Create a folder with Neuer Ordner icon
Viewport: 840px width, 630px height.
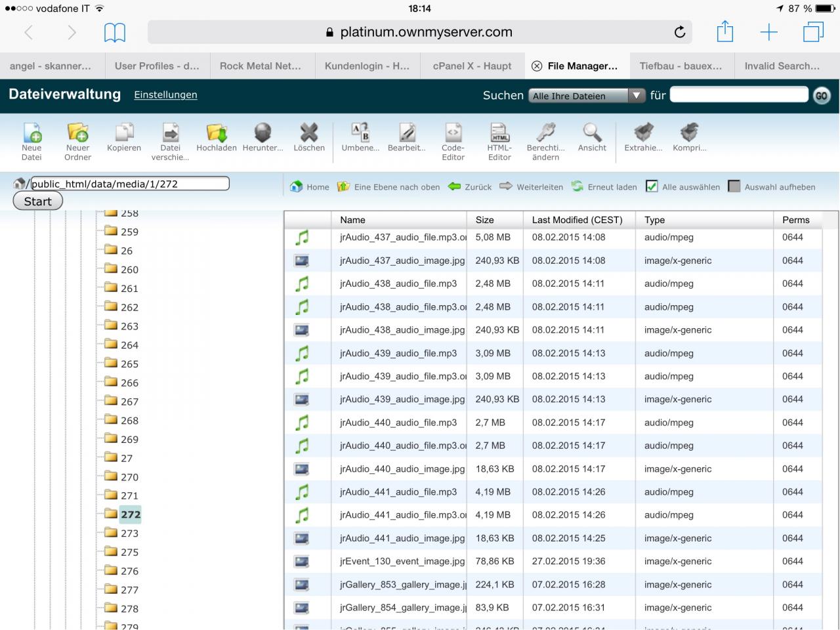77,133
